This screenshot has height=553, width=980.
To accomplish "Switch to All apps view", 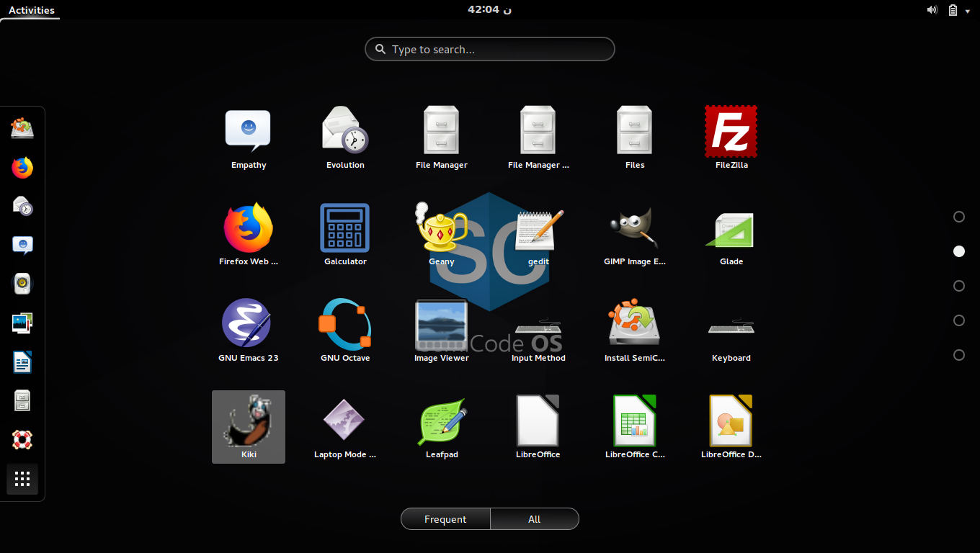I will [x=535, y=519].
